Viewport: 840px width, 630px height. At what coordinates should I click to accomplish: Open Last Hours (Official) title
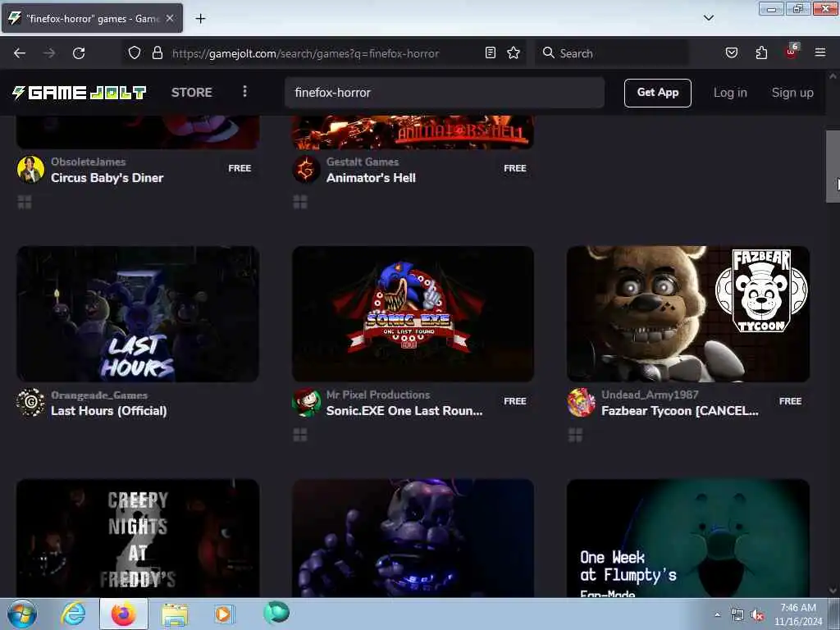[109, 411]
